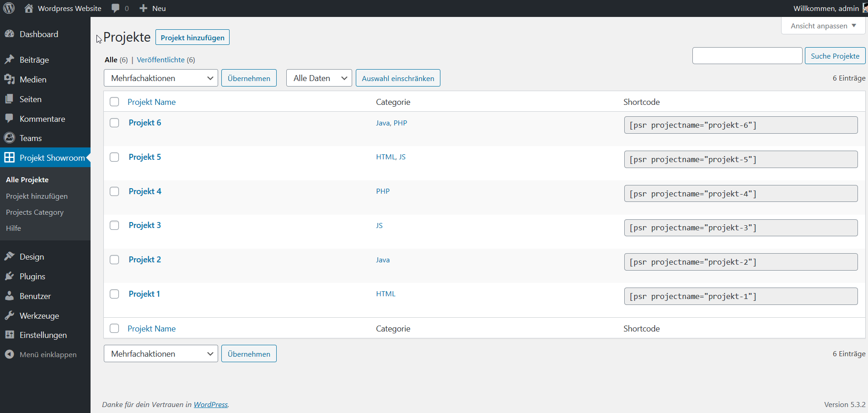Click the Auswahl einschränken button
The image size is (868, 413).
398,78
